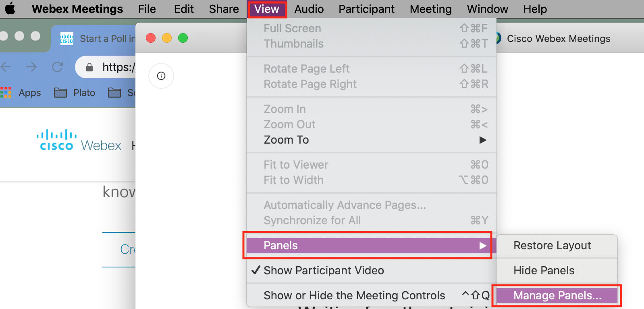Open the Audio menu
Screen dimensions: 644x309
click(309, 9)
